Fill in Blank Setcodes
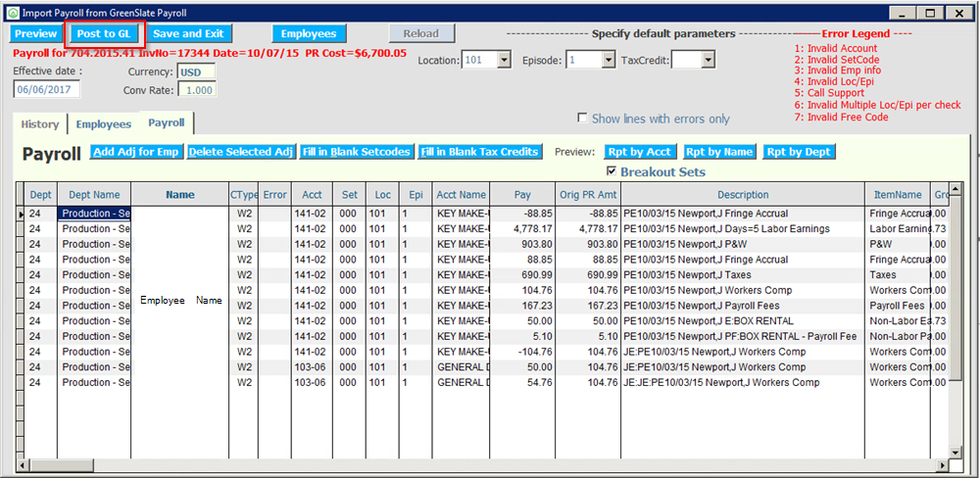This screenshot has width=980, height=478. point(357,152)
